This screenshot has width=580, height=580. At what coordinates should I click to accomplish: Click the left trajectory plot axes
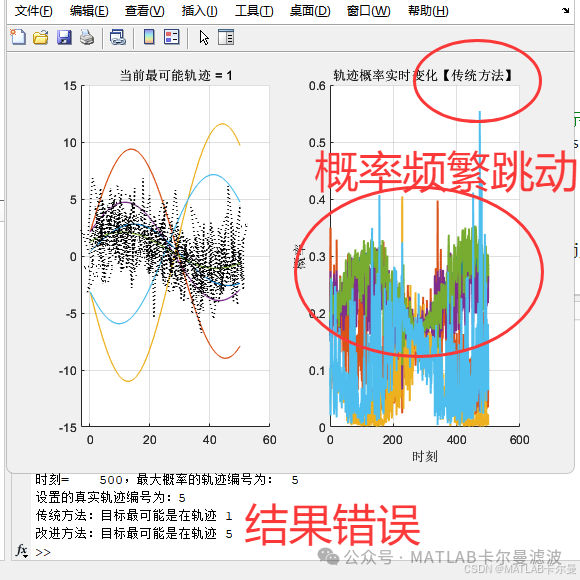pos(176,256)
